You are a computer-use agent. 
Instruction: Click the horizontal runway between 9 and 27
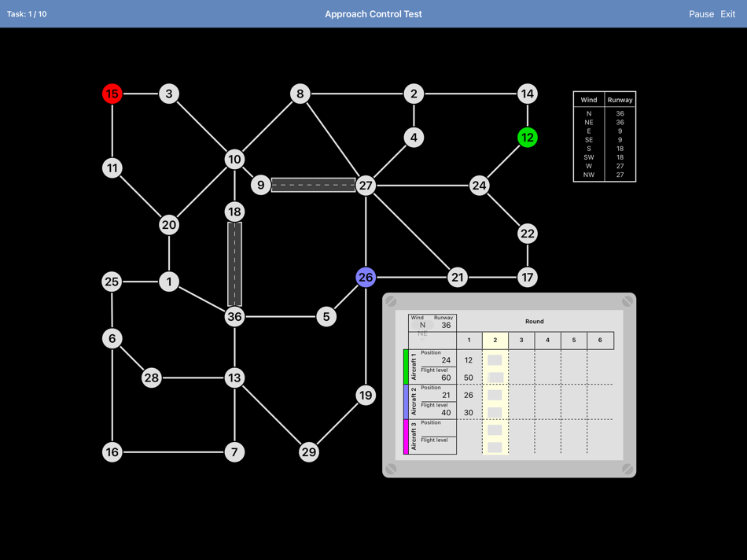click(314, 185)
